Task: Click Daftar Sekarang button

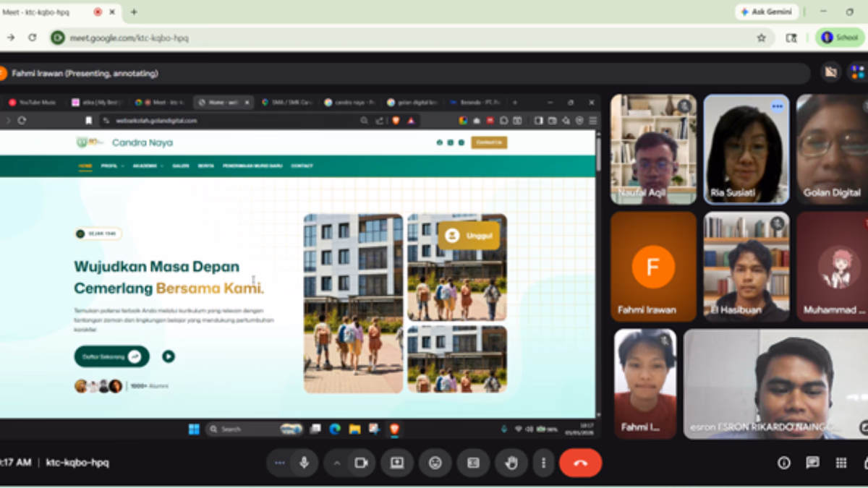Action: (111, 356)
